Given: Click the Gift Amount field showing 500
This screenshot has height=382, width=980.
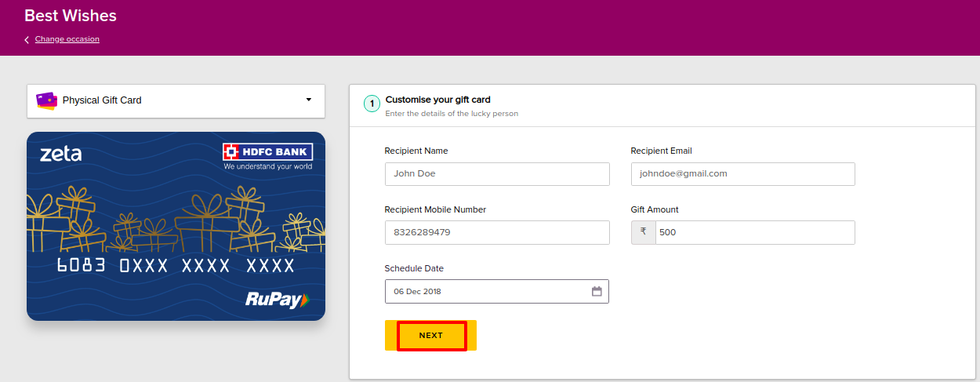Looking at the screenshot, I should 755,232.
